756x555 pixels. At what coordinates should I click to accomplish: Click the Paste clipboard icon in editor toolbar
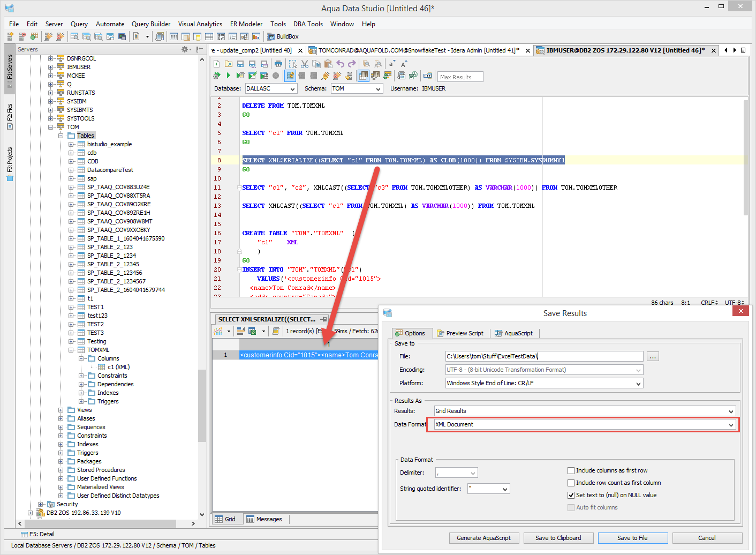(x=328, y=64)
